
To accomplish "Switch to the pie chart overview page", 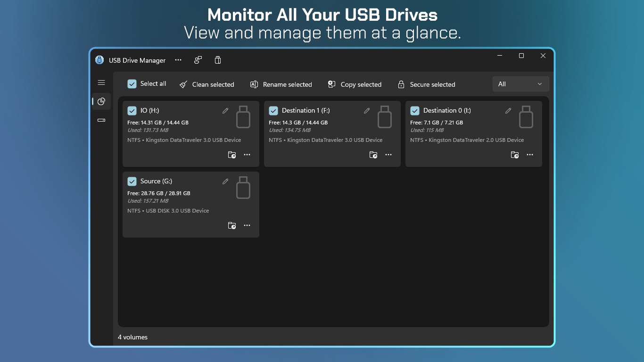I will pos(101,101).
